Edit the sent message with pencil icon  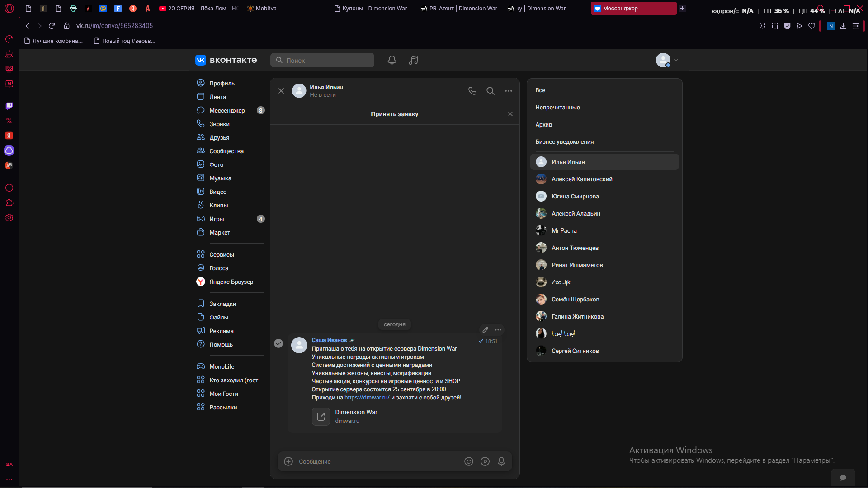486,330
